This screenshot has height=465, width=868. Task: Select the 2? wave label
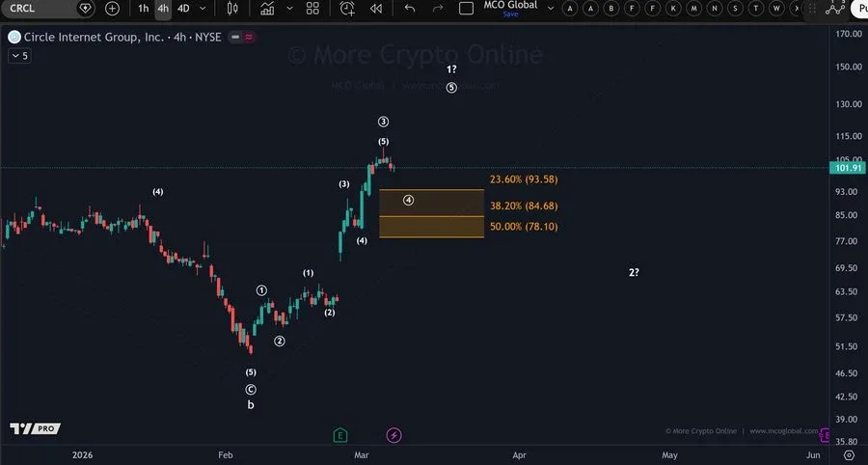coord(634,272)
